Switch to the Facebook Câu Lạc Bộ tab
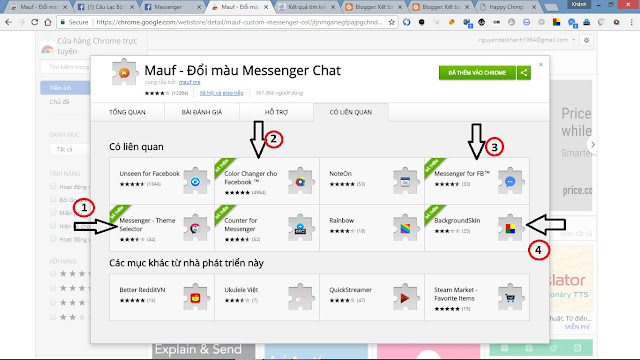 pyautogui.click(x=106, y=7)
